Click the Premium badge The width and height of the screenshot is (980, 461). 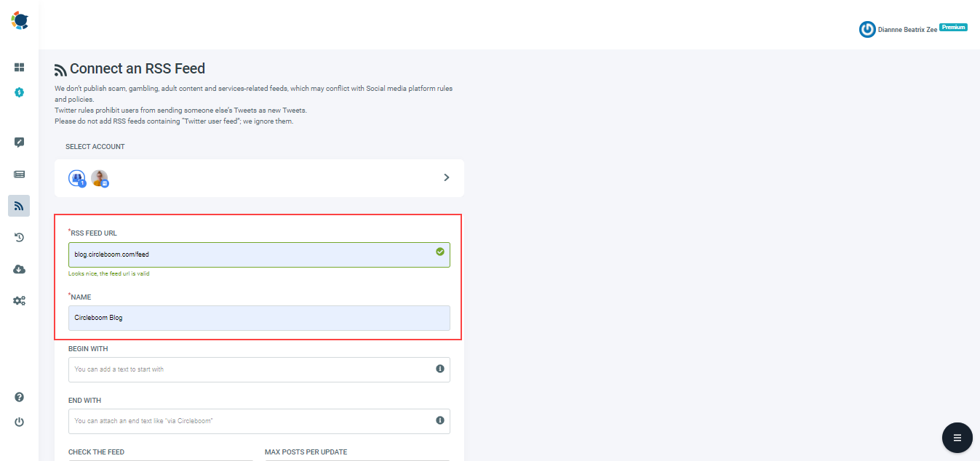click(x=954, y=26)
